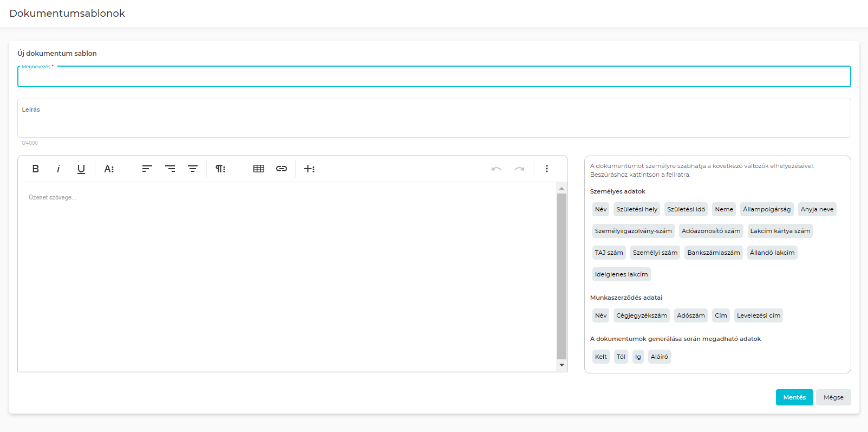Click the Mégse cancel button
This screenshot has width=868, height=432.
pyautogui.click(x=833, y=397)
